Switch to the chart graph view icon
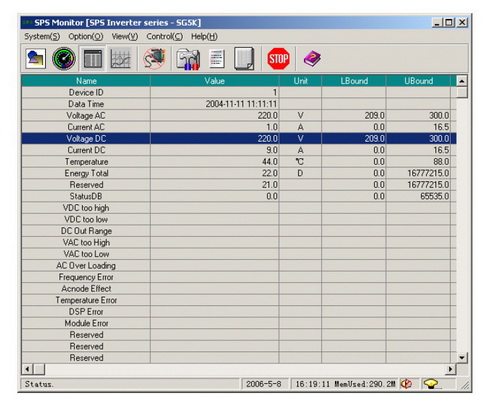 120,59
